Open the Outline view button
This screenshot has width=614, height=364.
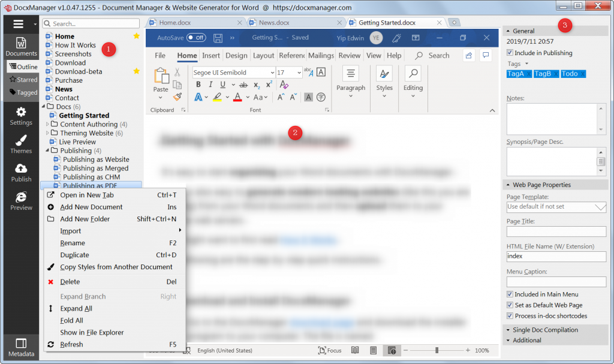[x=23, y=67]
